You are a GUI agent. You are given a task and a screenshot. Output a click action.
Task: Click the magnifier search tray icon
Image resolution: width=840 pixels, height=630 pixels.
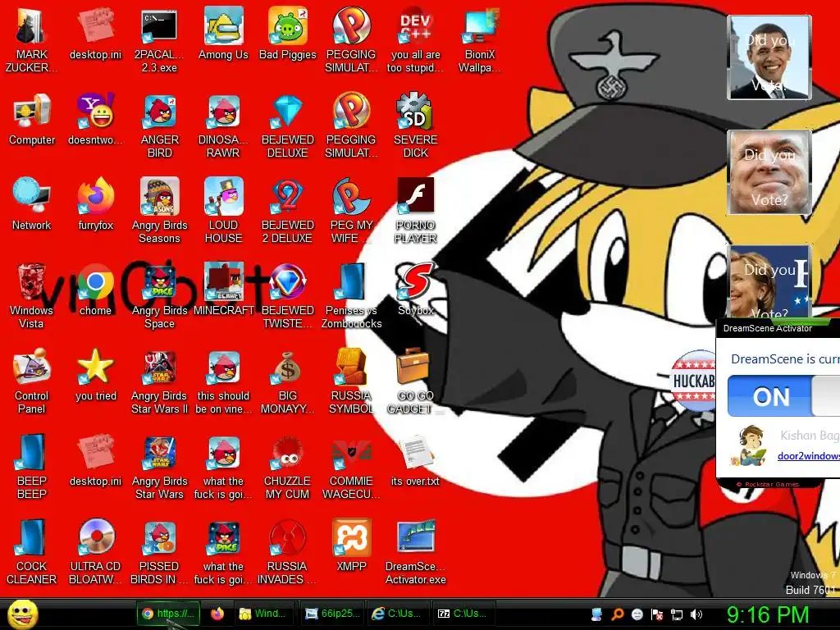pyautogui.click(x=617, y=614)
